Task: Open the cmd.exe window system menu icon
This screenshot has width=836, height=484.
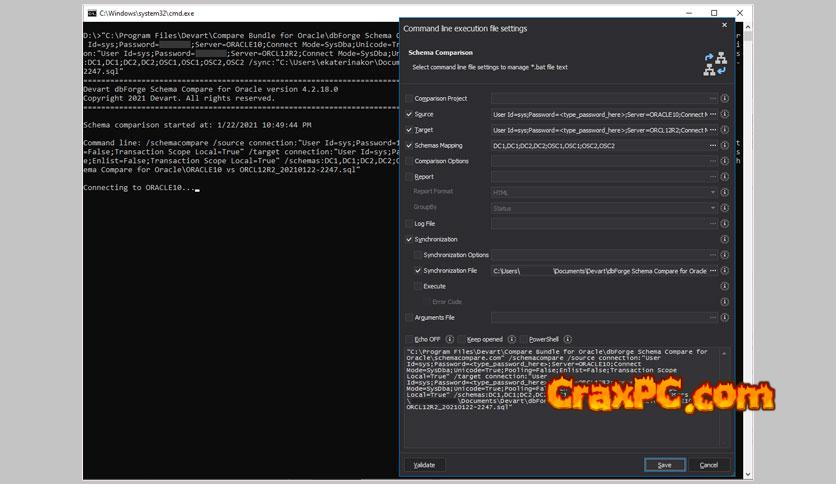Action: coord(92,13)
